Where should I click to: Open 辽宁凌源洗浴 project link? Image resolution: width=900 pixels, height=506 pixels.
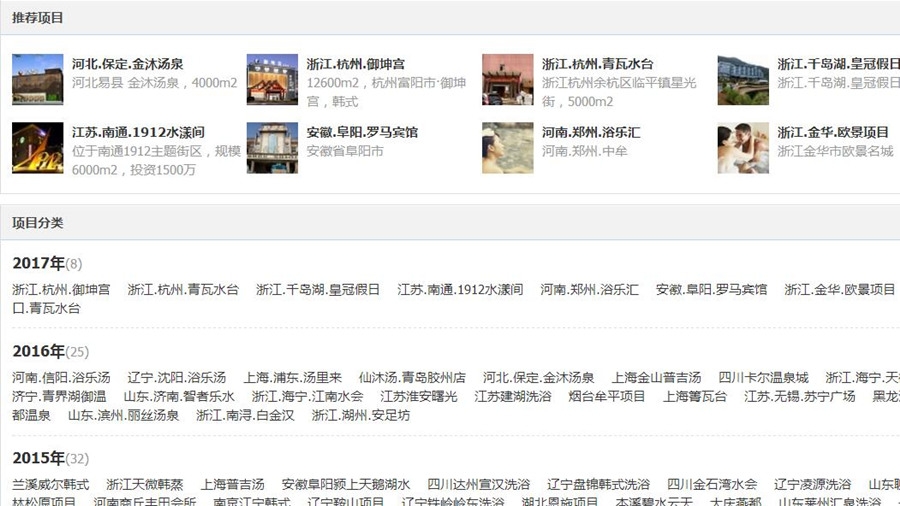tap(812, 484)
